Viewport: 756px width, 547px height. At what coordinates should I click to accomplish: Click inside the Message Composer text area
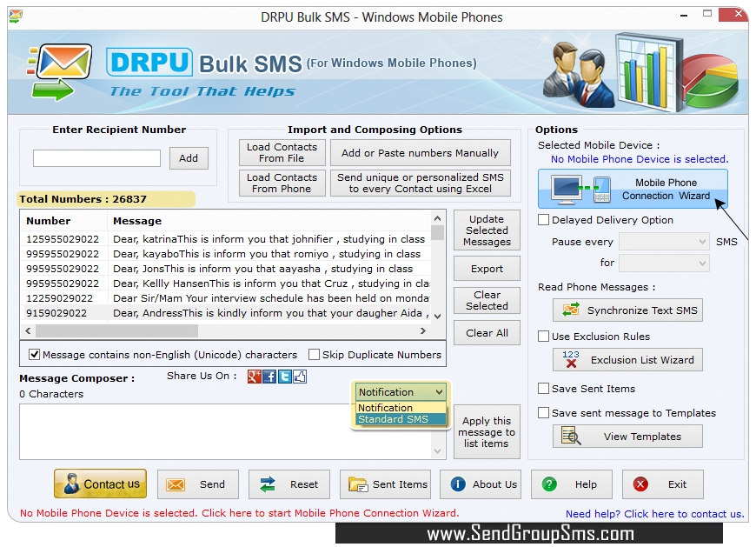click(227, 431)
